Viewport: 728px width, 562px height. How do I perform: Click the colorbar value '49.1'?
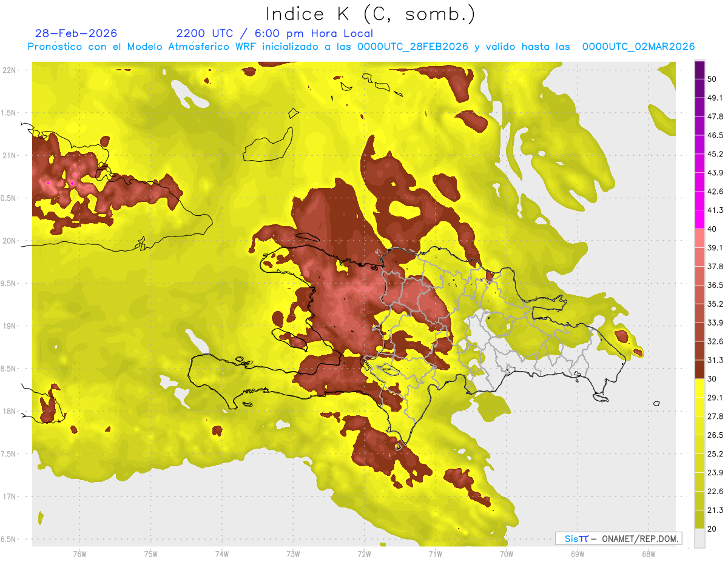click(715, 98)
